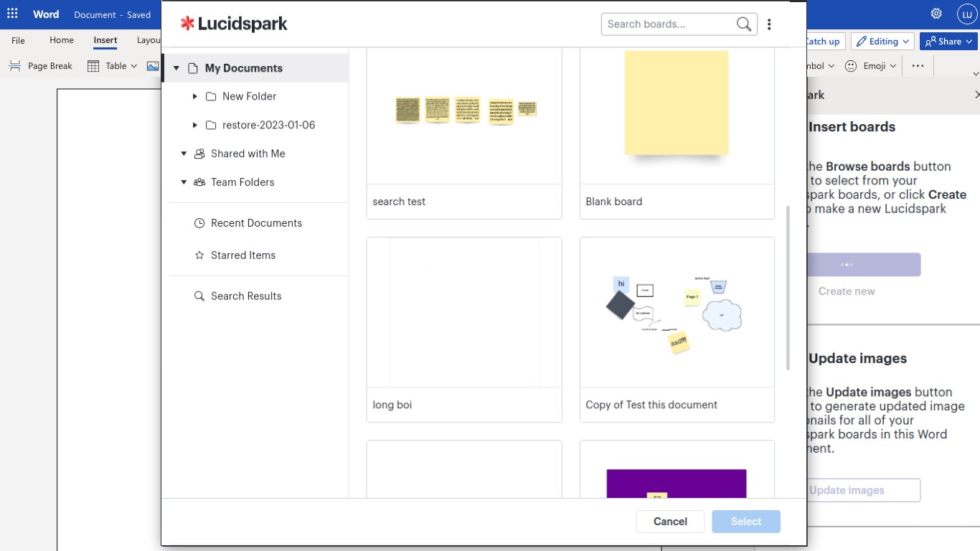Image resolution: width=980 pixels, height=551 pixels.
Task: Click the Recent Documents clock icon
Action: (x=199, y=223)
